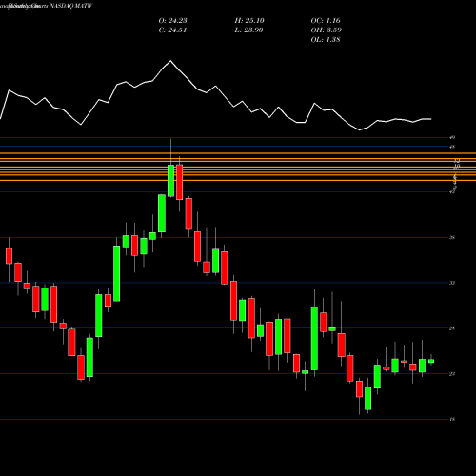The width and height of the screenshot is (476, 476).
Task: Click the 23 price axis label
Action: pyautogui.click(x=452, y=374)
